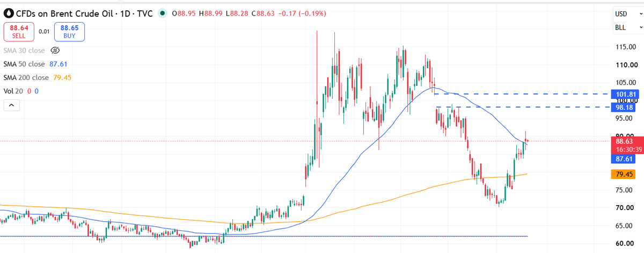Open the BLL unit dropdown
This screenshot has height=253, width=644.
628,27
